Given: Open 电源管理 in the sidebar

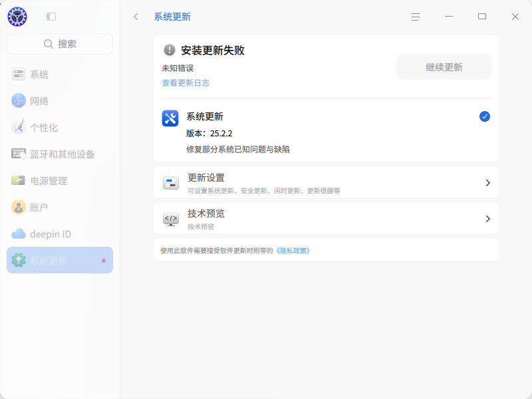Looking at the screenshot, I should tap(60, 180).
